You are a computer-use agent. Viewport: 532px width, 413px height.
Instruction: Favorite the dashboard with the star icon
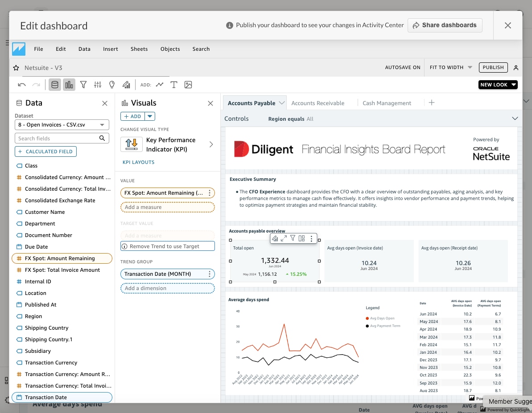[x=16, y=68]
